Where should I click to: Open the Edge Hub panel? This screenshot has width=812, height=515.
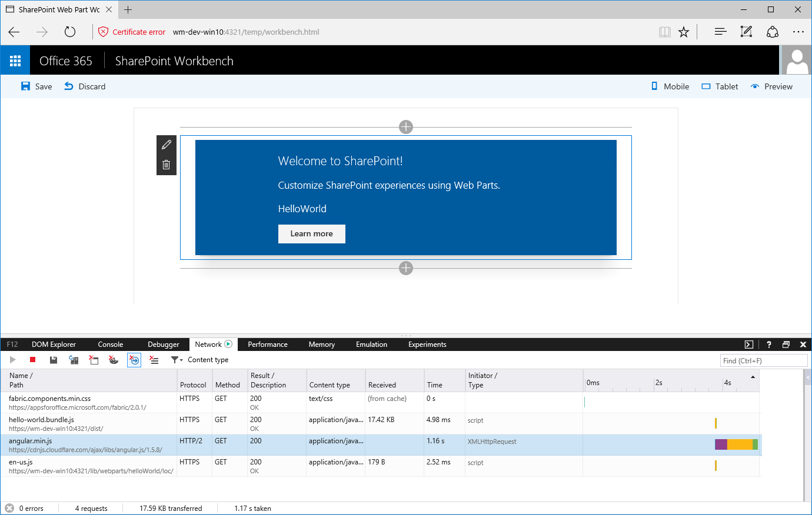720,32
